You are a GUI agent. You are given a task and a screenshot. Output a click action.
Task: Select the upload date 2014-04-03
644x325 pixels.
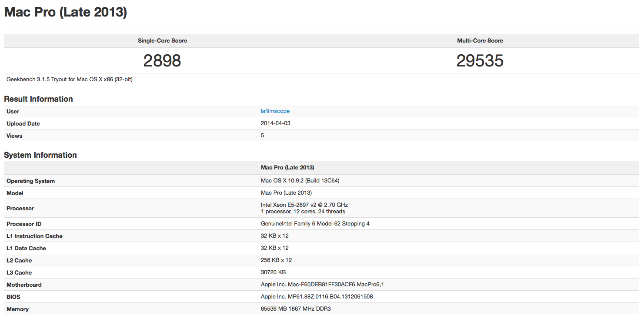[x=276, y=123]
